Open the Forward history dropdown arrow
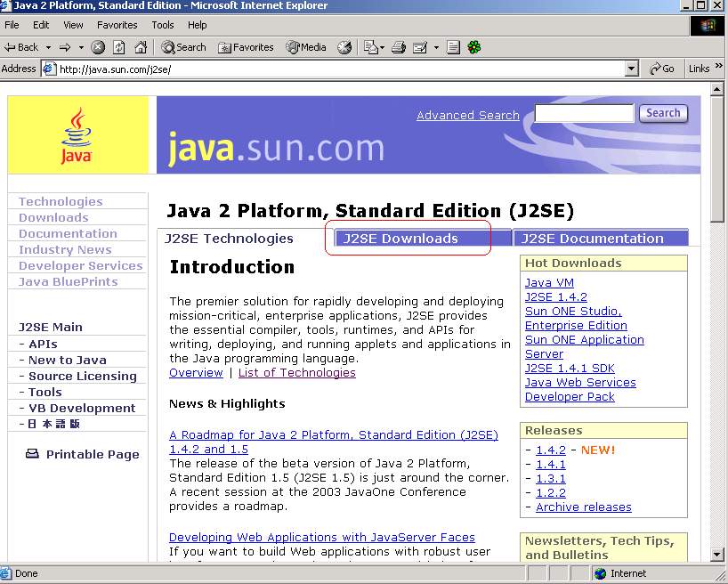The height and width of the screenshot is (584, 728). coord(81,47)
